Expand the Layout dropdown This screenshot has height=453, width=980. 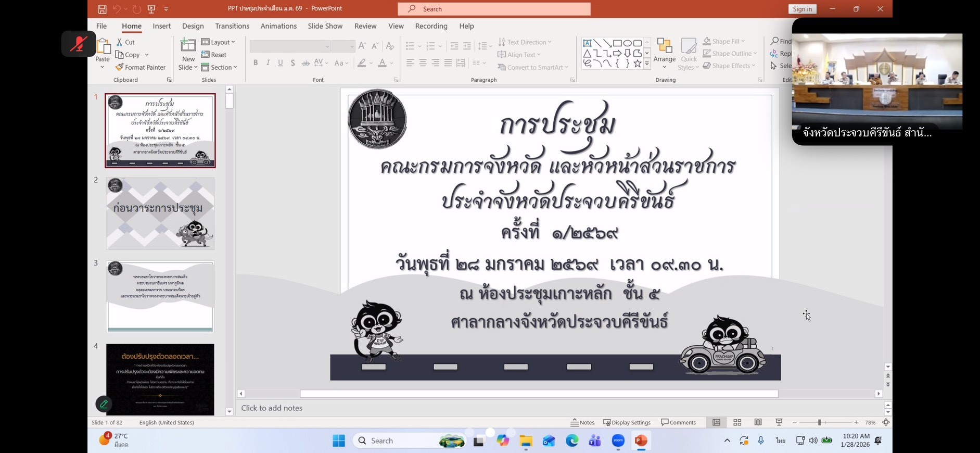coord(219,42)
